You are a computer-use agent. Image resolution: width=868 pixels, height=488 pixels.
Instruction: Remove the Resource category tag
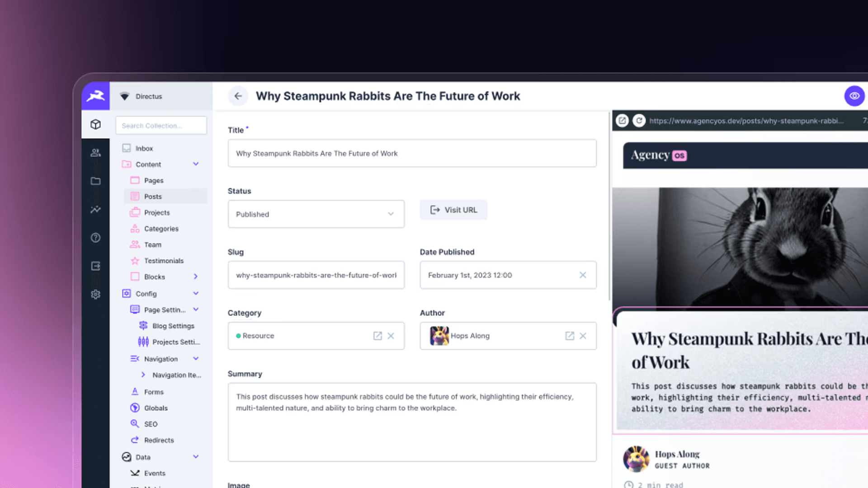click(391, 335)
